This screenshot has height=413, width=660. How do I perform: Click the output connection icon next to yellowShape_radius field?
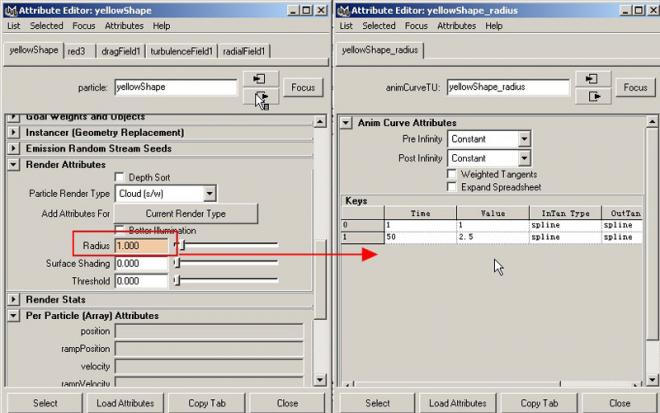click(593, 97)
